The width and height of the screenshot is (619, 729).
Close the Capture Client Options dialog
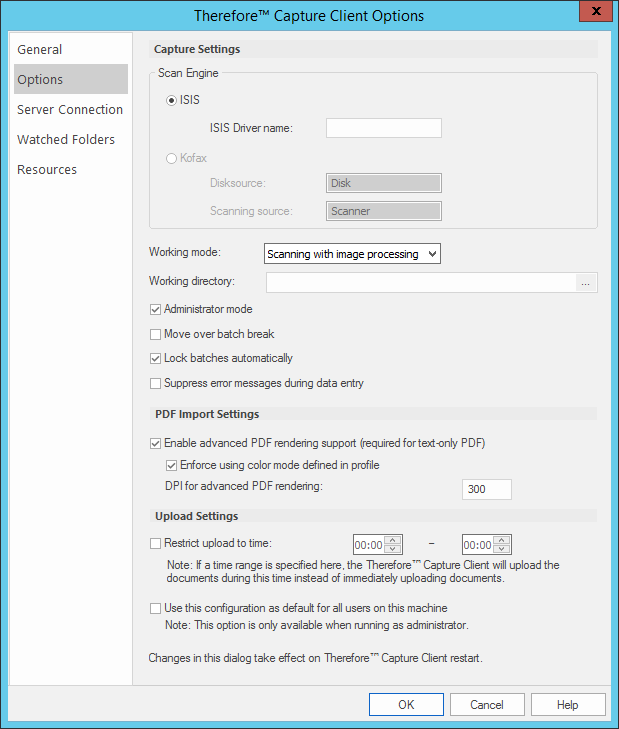click(x=596, y=11)
